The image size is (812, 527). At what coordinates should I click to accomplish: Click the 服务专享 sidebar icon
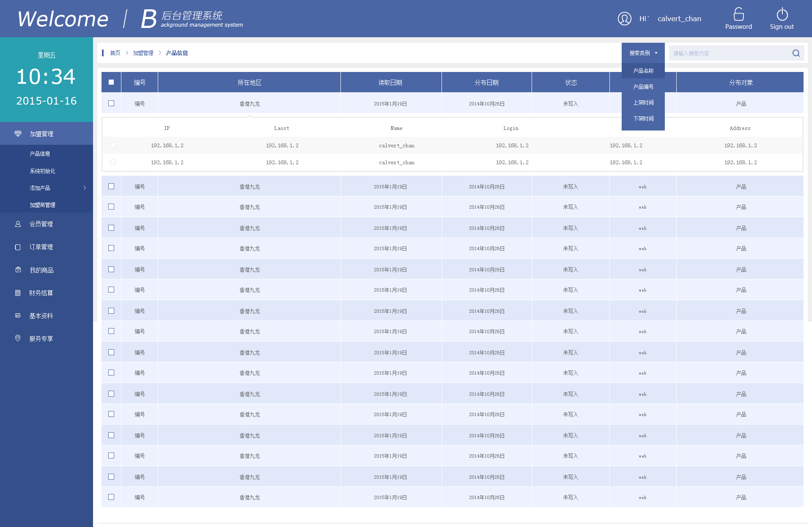coord(16,337)
